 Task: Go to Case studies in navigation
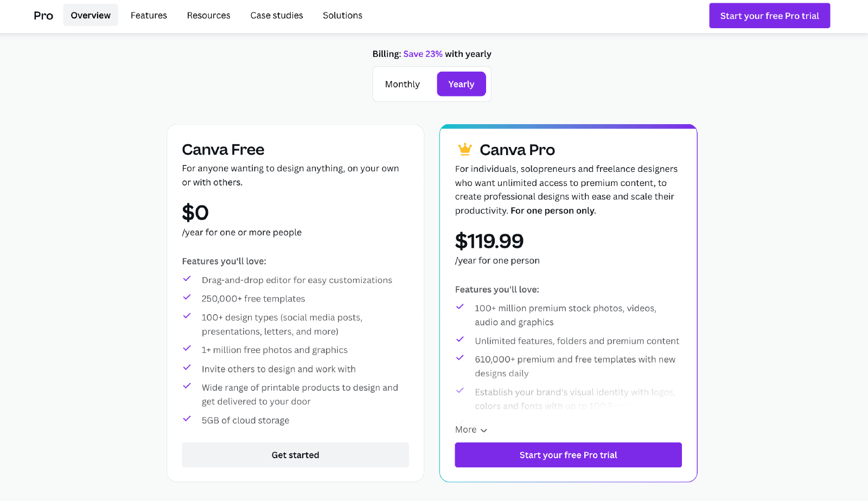coord(277,15)
